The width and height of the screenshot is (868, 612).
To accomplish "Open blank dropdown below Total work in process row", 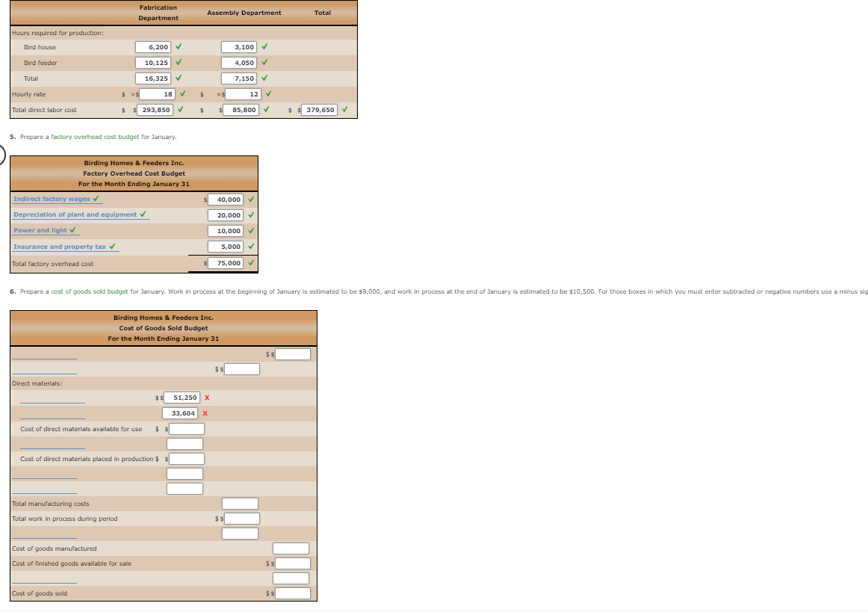I will click(44, 534).
